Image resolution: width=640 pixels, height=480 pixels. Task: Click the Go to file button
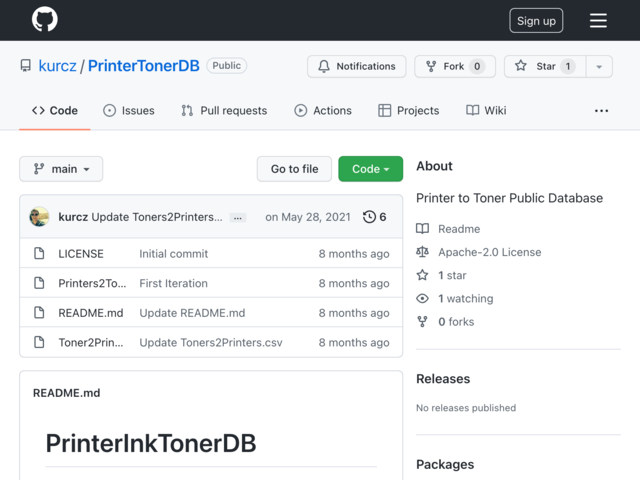[x=294, y=169]
